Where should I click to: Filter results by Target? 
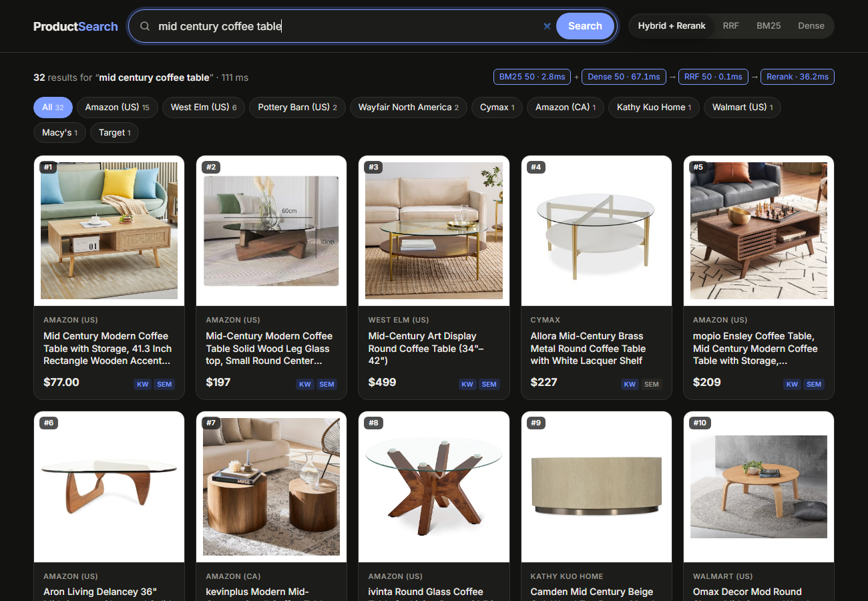(115, 133)
